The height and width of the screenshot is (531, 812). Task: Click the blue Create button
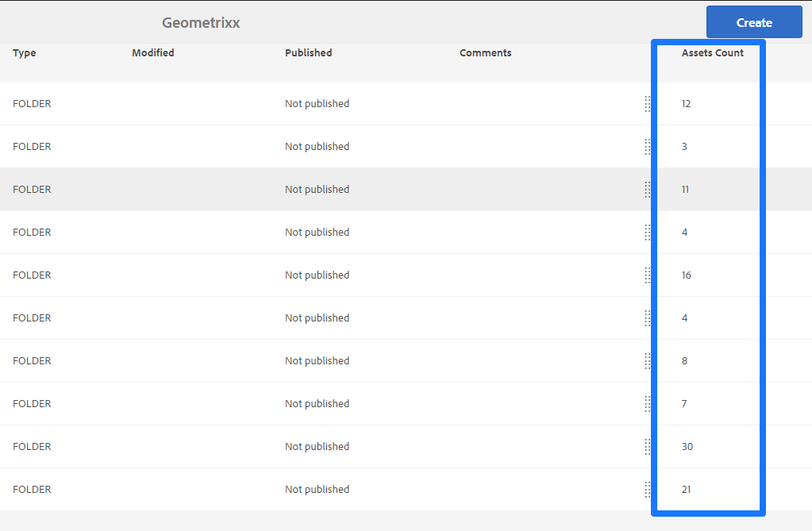pos(754,22)
